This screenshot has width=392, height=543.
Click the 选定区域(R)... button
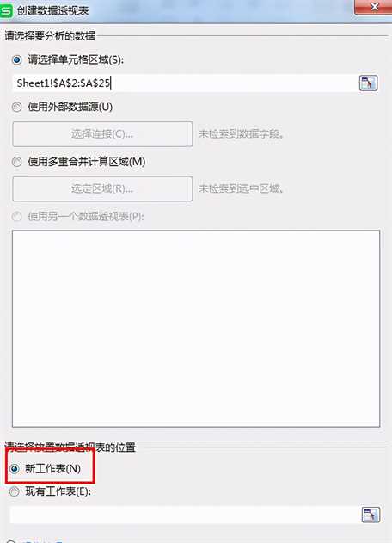pyautogui.click(x=102, y=188)
